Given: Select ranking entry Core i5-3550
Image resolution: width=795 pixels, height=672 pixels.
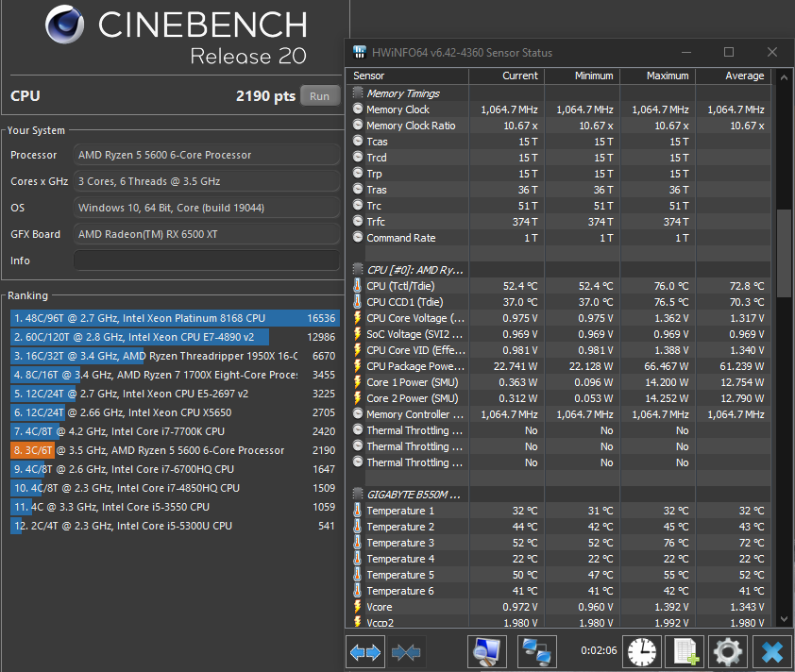Looking at the screenshot, I should (175, 507).
